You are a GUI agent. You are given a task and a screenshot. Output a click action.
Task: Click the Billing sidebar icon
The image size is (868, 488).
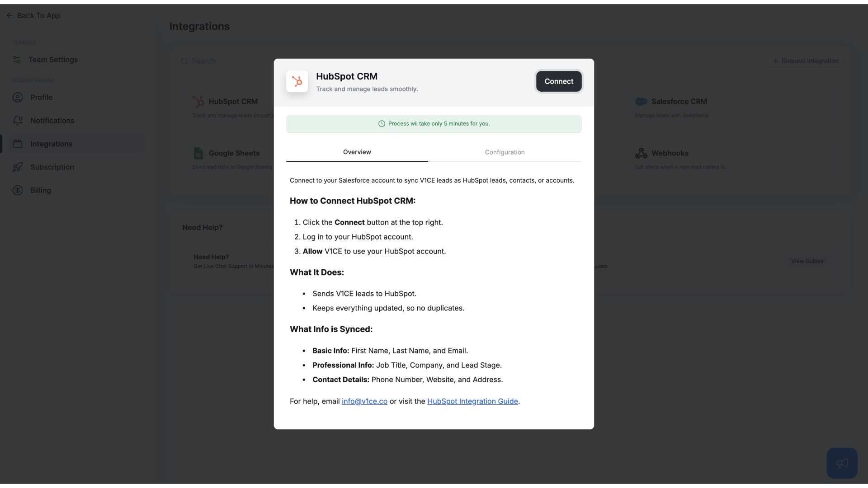click(17, 189)
